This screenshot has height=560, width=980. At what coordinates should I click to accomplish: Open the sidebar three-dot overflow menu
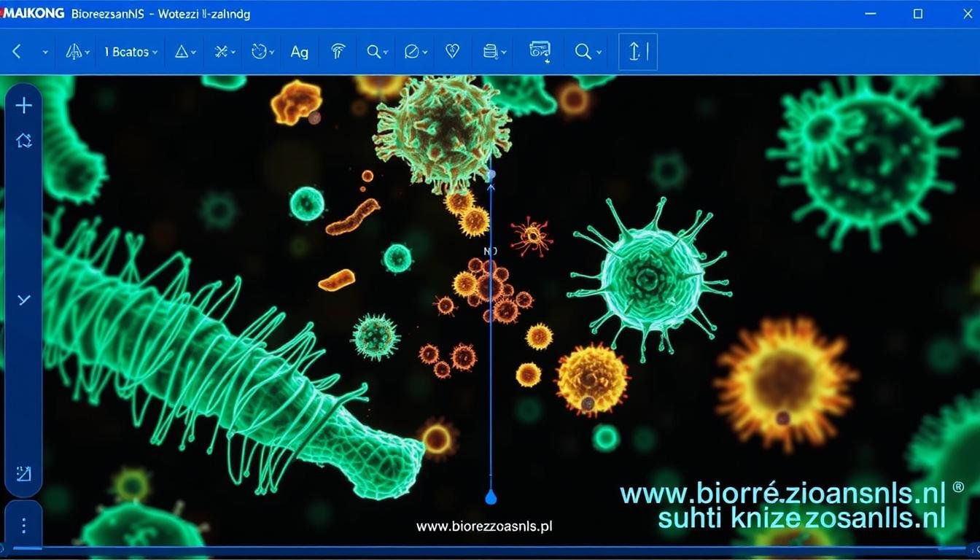click(23, 524)
